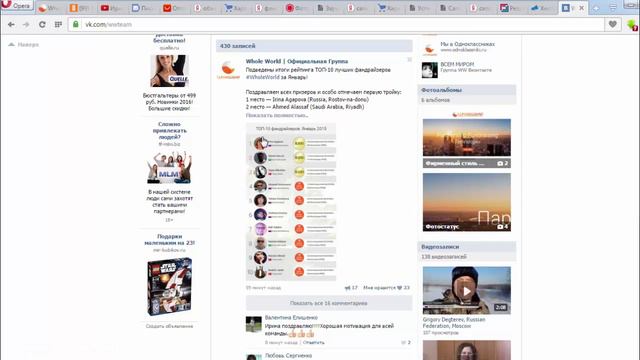Go back using browser back arrow
Image resolution: width=640 pixels, height=360 pixels.
pos(11,24)
